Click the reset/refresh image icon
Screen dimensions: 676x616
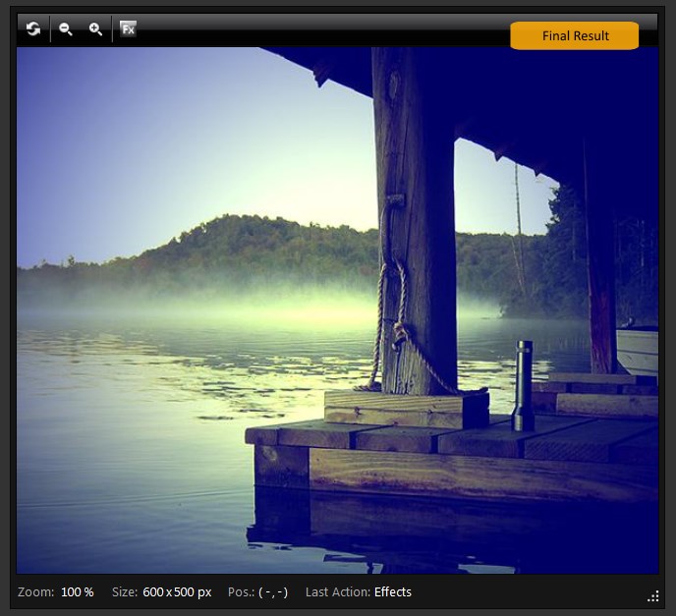[x=32, y=28]
